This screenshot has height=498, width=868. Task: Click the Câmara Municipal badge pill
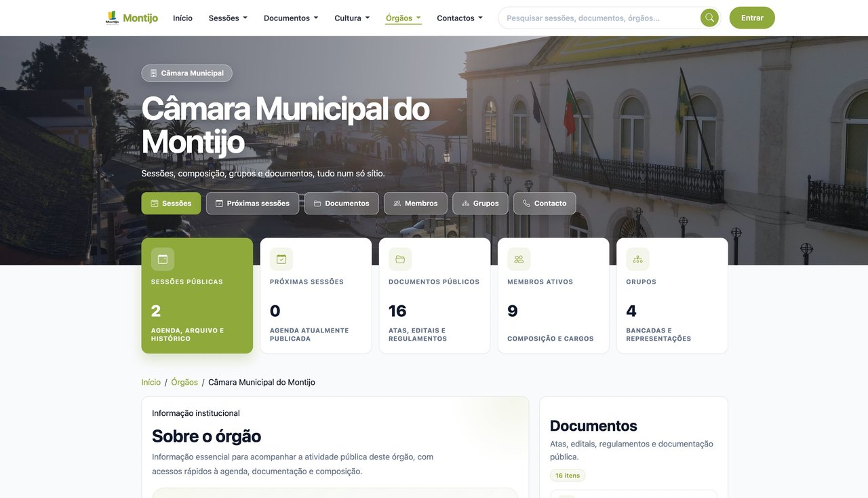coord(187,73)
